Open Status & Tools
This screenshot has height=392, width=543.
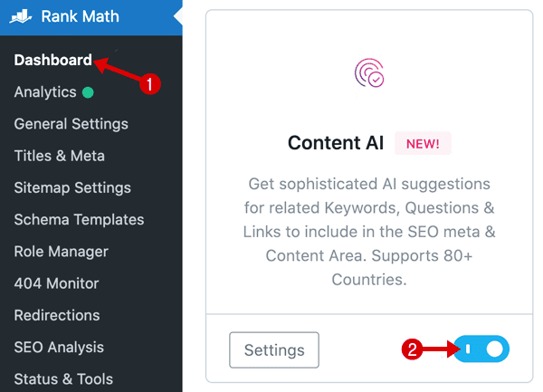[63, 378]
